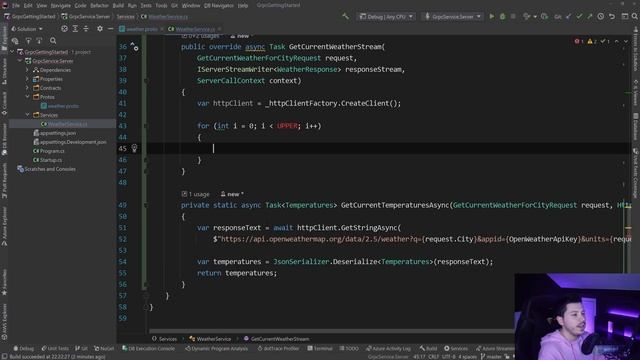Viewport: 640px width, 360px height.
Task: Expand the Contracts folder
Action: point(27,88)
